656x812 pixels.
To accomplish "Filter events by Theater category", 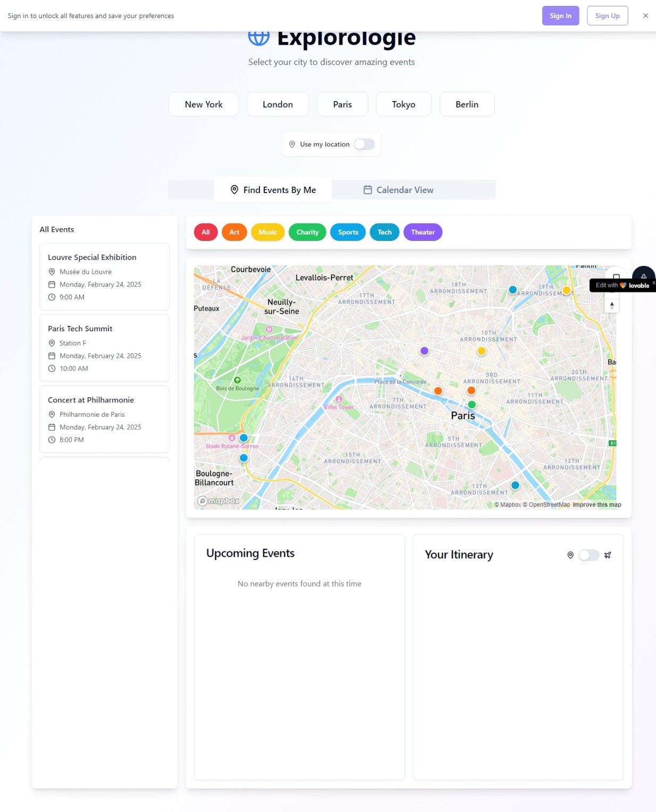I will pyautogui.click(x=423, y=232).
